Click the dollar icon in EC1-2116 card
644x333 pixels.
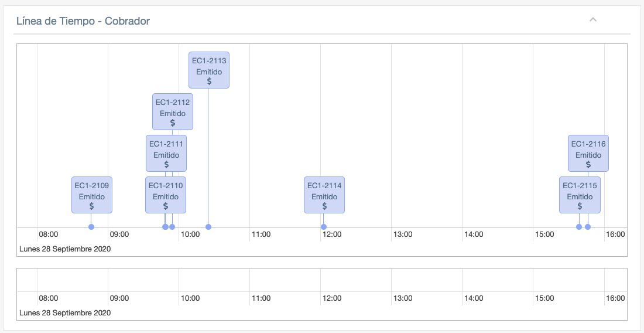588,165
